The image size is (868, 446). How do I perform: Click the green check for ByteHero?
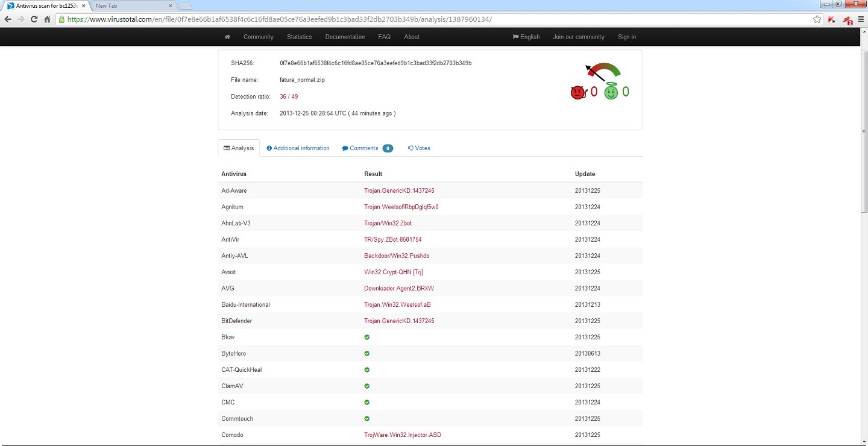pos(367,353)
